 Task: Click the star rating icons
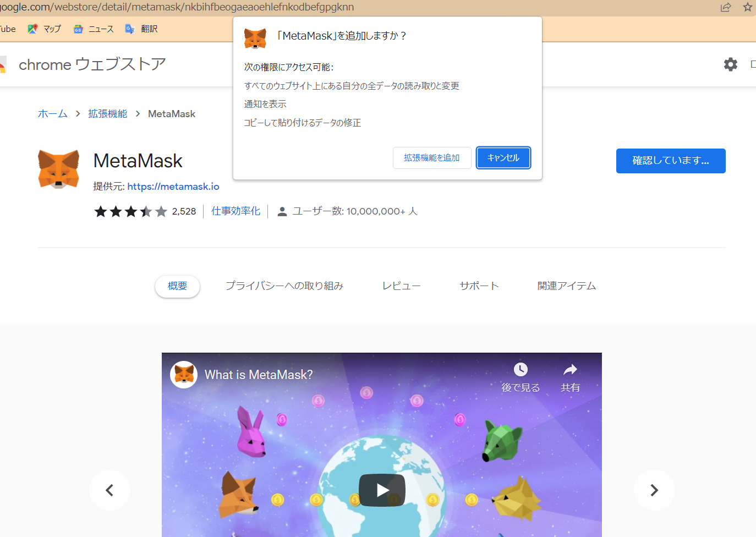130,211
